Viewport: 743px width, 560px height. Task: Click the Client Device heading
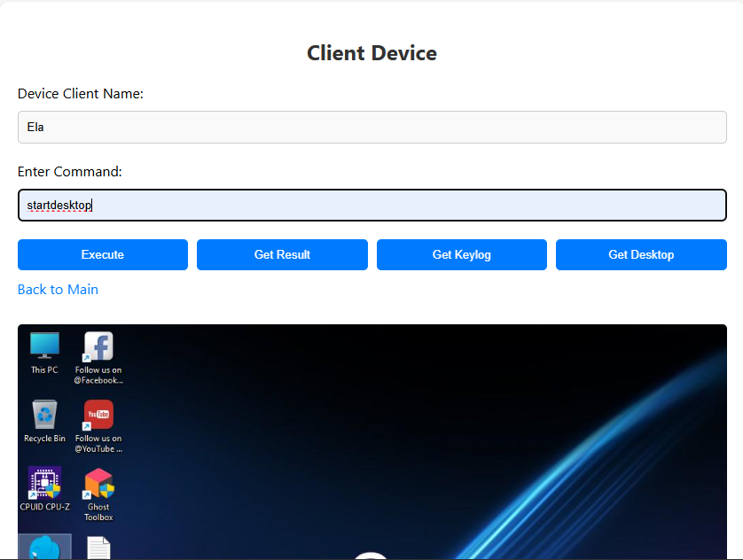point(372,53)
